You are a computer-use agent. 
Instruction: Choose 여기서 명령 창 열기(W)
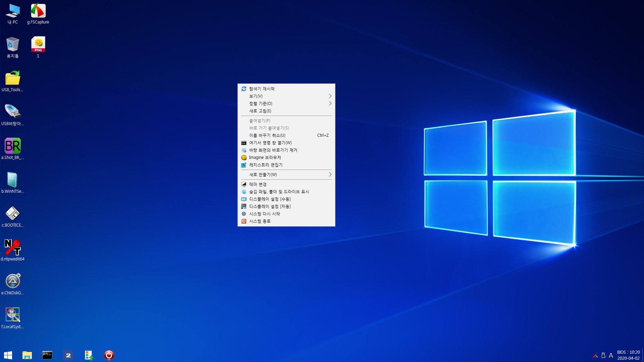tap(286, 143)
